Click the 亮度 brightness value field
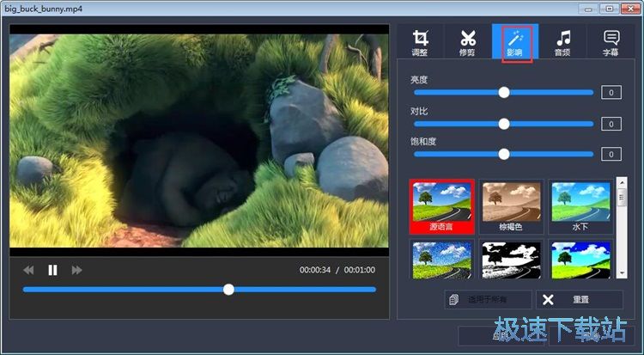This screenshot has height=355, width=644. tap(611, 93)
